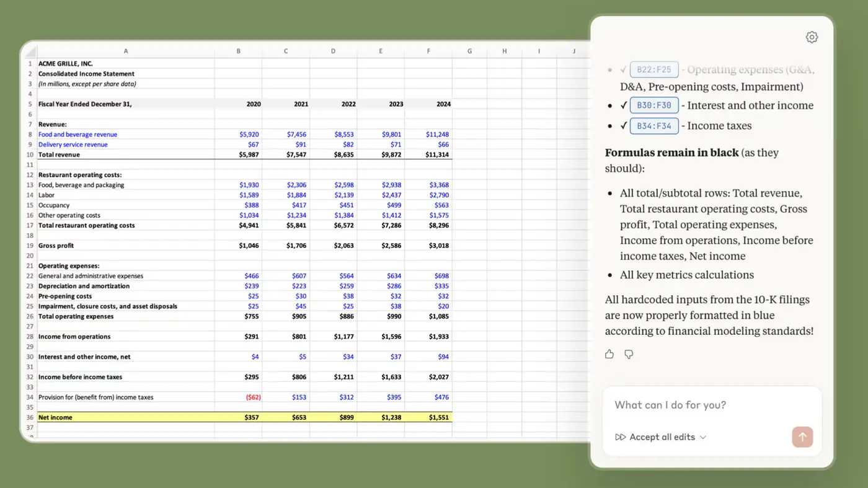The width and height of the screenshot is (868, 488).
Task: Type in the 'What can I do for you?' field
Action: (x=712, y=405)
